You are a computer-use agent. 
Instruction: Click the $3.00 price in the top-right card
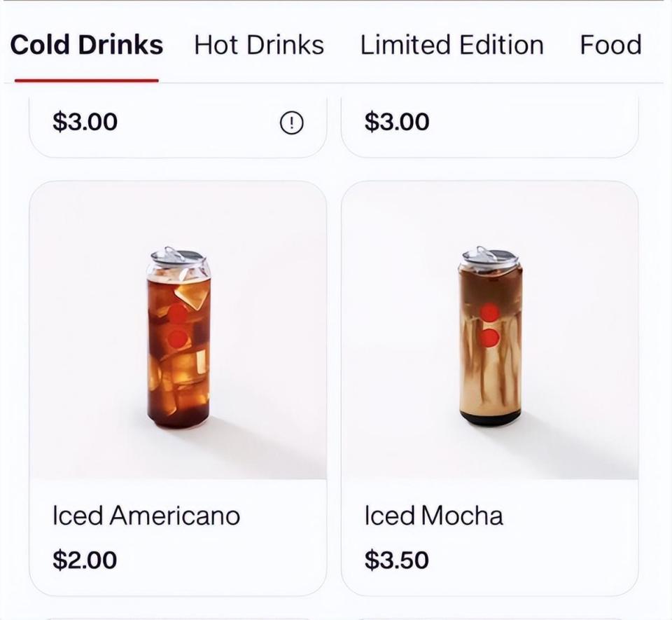click(396, 123)
